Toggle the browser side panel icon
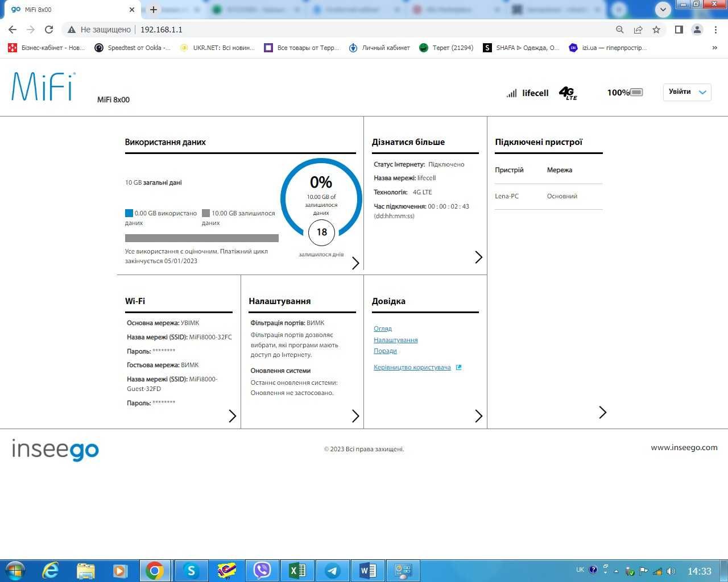 pos(679,30)
